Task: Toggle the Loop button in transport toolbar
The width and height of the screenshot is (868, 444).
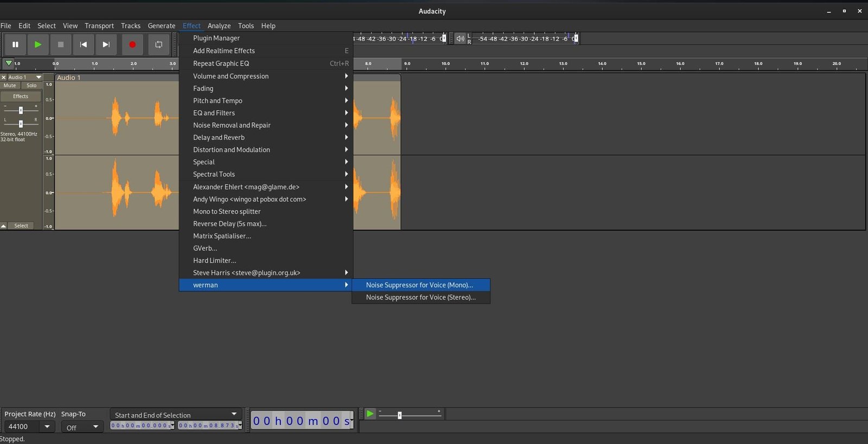Action: (x=158, y=45)
